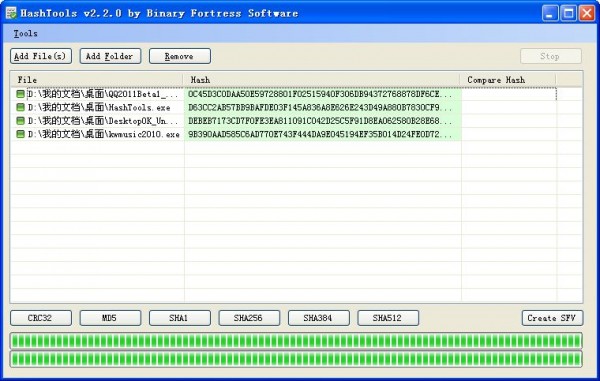This screenshot has height=381, width=600.
Task: Compute CRC32 hashes
Action: point(41,318)
